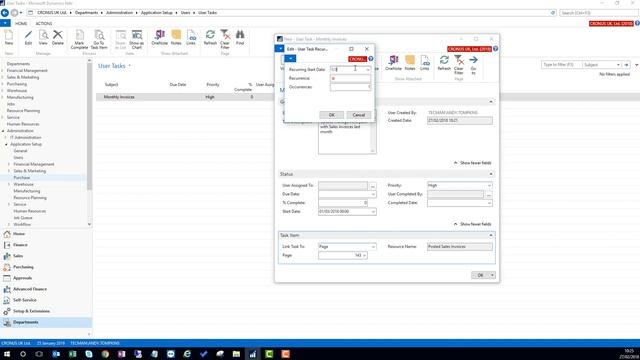Open OneNote from the main window ribbon
640x360 pixels.
pyautogui.click(x=160, y=37)
